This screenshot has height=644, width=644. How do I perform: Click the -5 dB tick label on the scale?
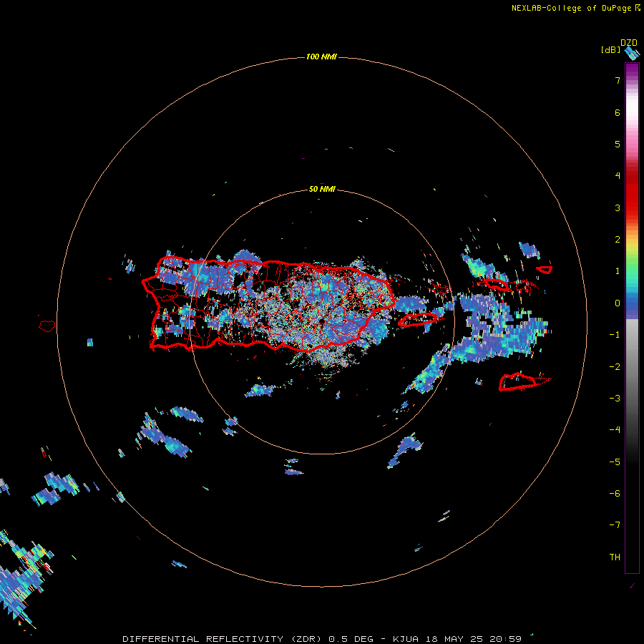615,462
